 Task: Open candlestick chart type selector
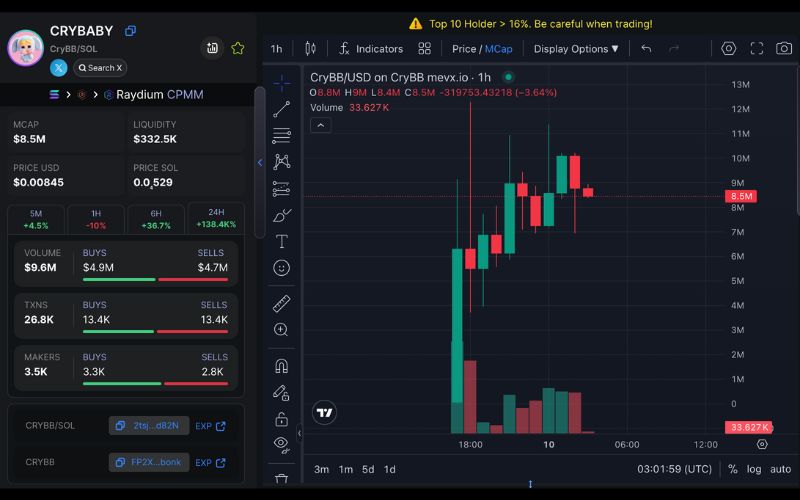tap(310, 48)
